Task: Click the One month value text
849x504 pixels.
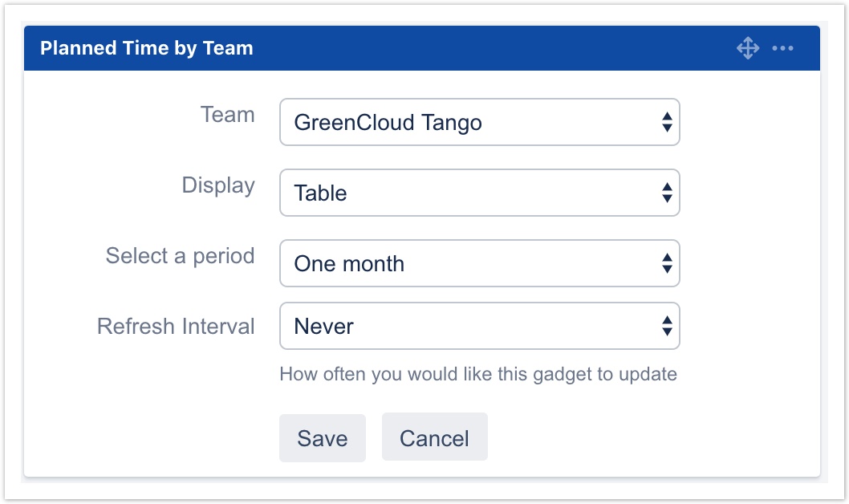Action: (349, 264)
